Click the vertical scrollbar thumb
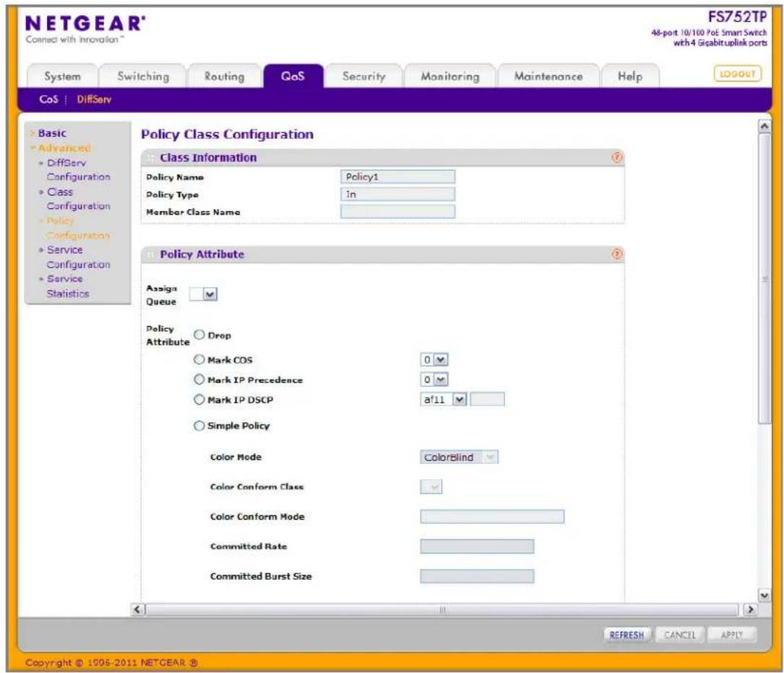Image resolution: width=784 pixels, height=673 pixels. click(x=764, y=279)
